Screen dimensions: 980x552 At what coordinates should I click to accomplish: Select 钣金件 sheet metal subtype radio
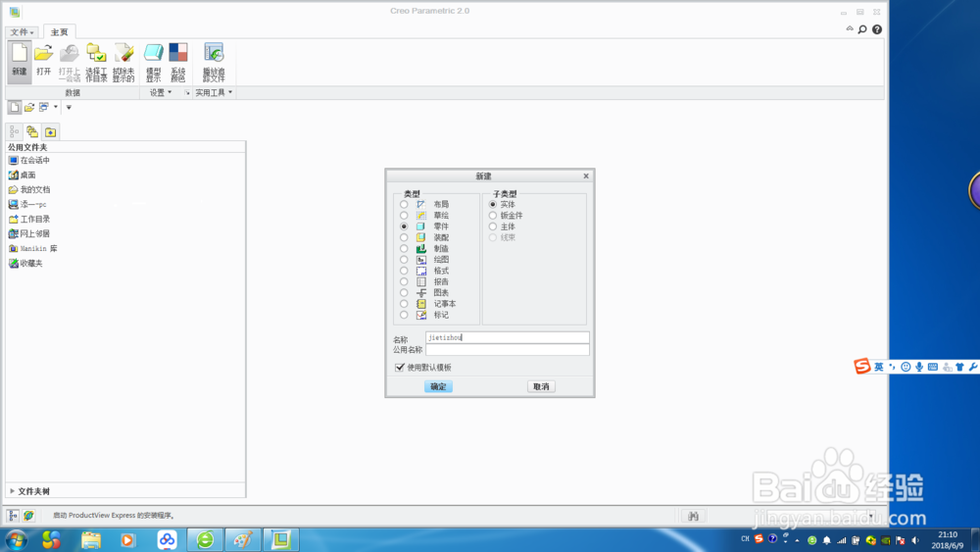493,216
